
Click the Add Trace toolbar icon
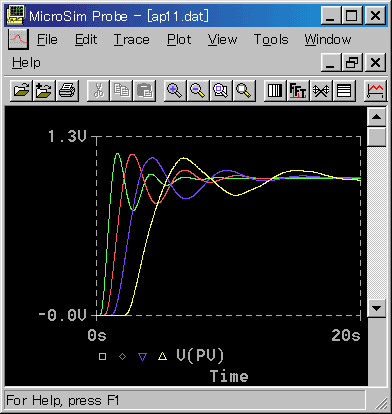[375, 90]
